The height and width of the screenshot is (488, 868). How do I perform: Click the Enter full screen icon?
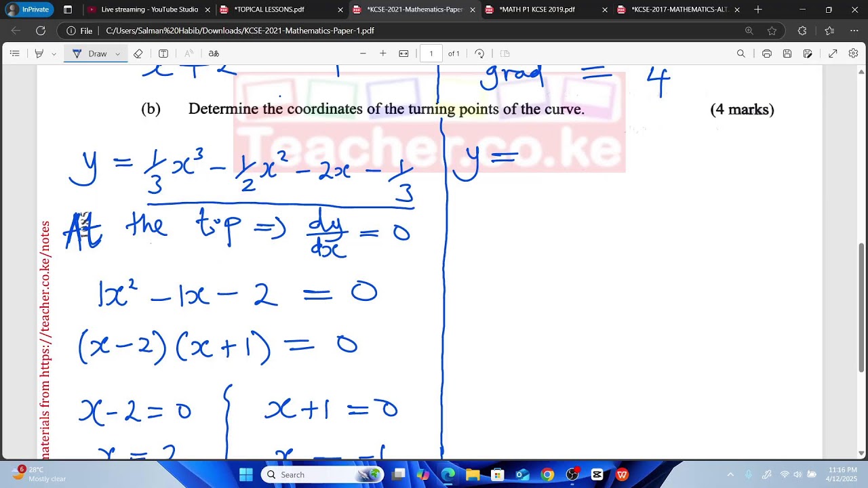[x=833, y=54]
